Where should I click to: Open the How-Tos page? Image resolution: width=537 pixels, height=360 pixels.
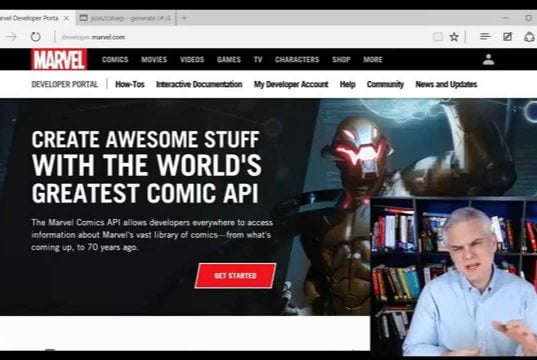click(x=130, y=84)
